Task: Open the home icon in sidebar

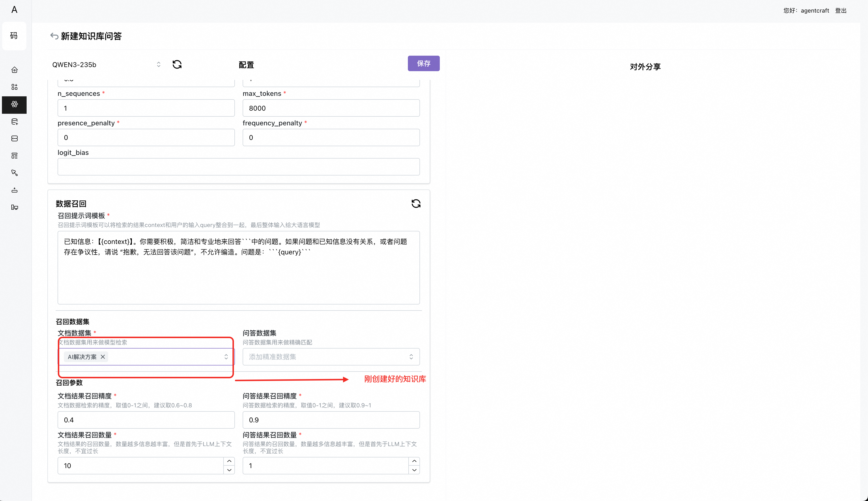Action: (15, 70)
